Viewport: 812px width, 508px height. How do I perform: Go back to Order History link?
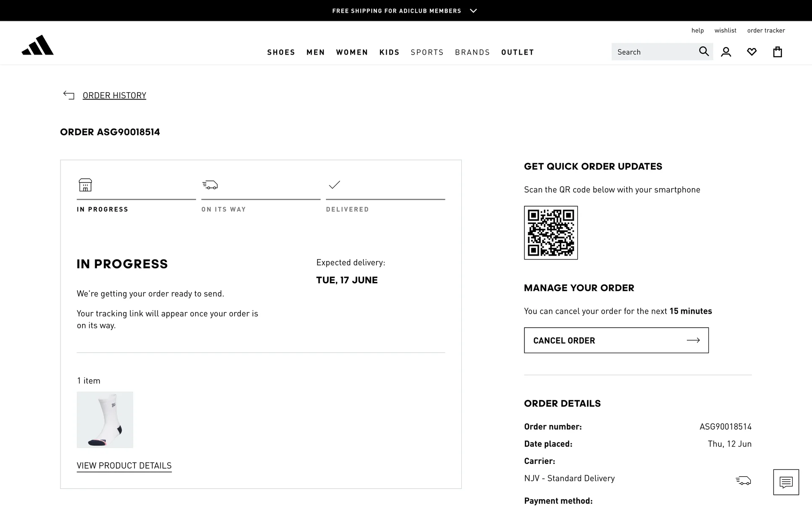(x=114, y=95)
